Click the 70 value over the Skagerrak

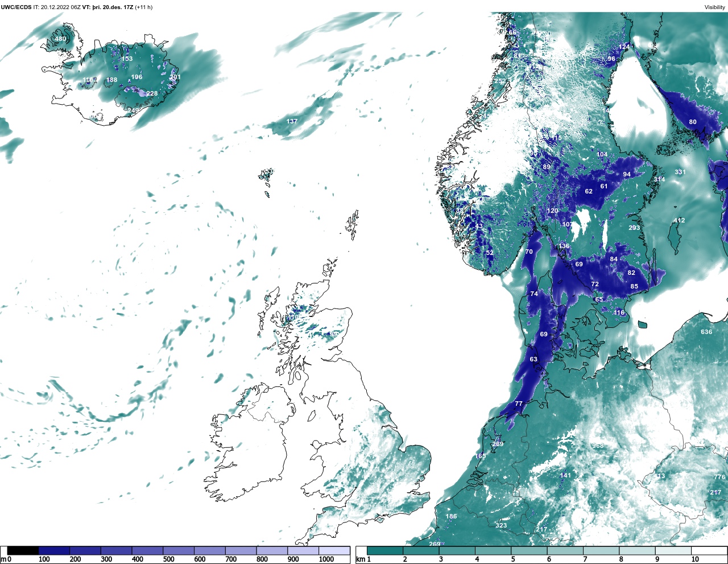point(529,252)
